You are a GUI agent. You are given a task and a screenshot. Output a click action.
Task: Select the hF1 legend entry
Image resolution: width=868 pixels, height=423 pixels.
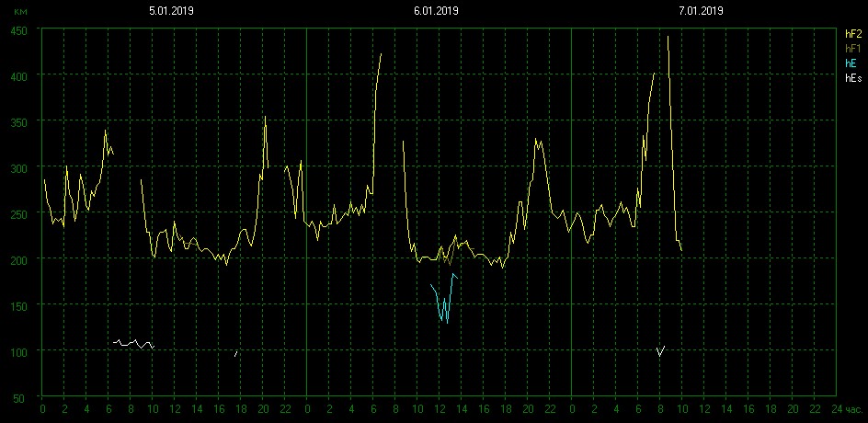[852, 48]
